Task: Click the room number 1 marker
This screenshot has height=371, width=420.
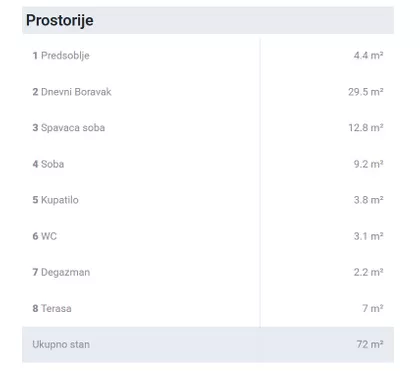Action: point(35,55)
